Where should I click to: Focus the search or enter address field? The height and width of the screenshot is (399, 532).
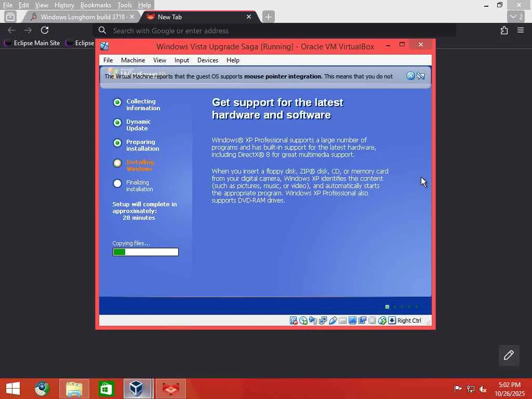(x=275, y=31)
